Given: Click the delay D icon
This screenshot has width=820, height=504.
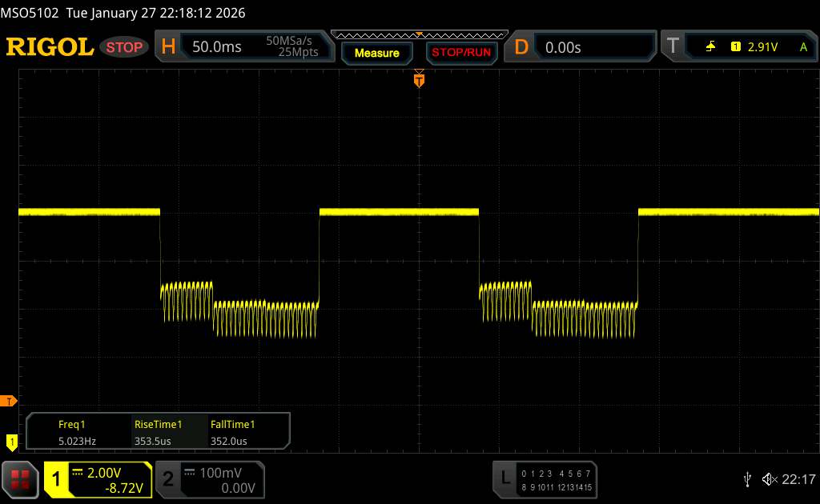Looking at the screenshot, I should (521, 47).
